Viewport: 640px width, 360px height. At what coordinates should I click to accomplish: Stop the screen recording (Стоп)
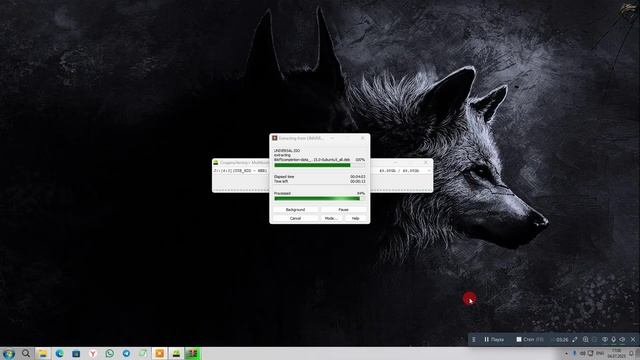tap(530, 340)
